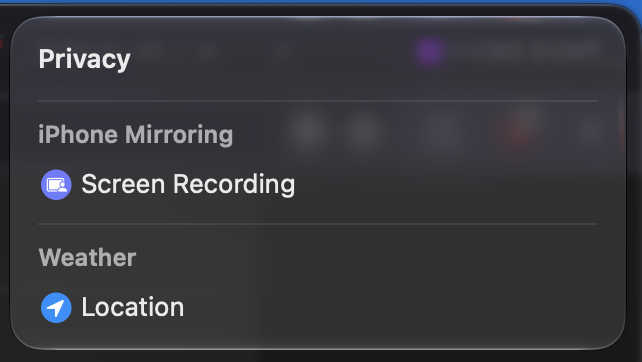Click the divider line below the Privacy title
The image size is (642, 362).
pyautogui.click(x=318, y=101)
